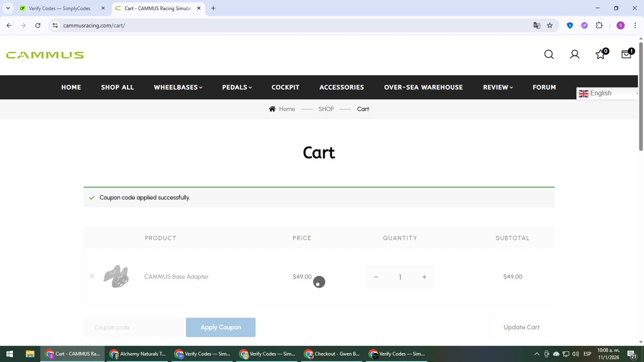
Task: Expand the PEDALS dropdown menu
Action: click(x=237, y=87)
